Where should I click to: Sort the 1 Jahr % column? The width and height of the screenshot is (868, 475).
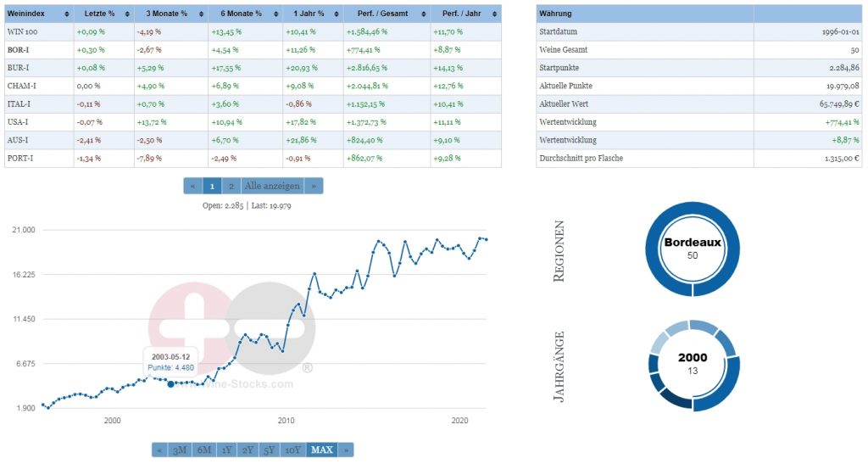click(x=335, y=14)
